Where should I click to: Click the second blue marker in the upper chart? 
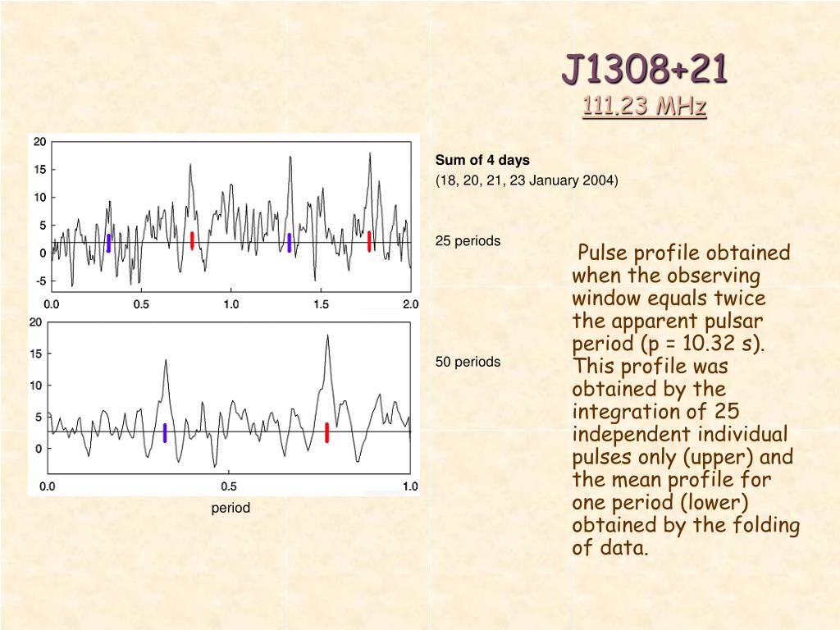pyautogui.click(x=290, y=243)
